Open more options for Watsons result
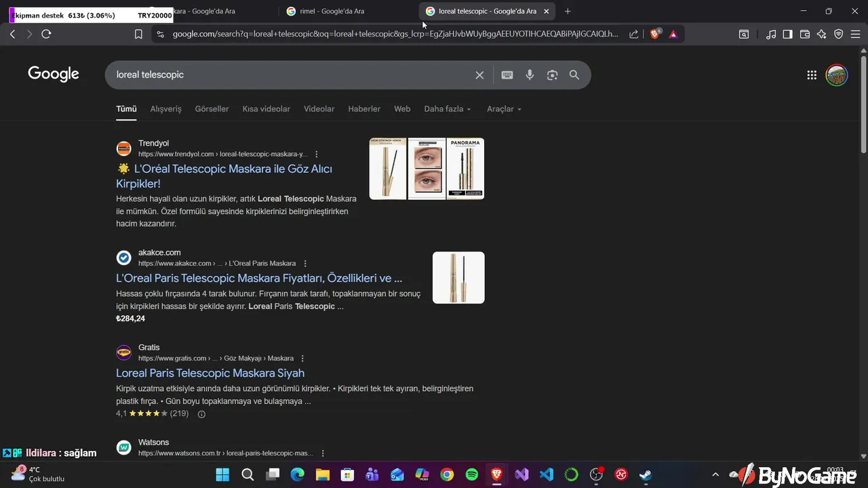Viewport: 868px width, 488px height. point(323,453)
